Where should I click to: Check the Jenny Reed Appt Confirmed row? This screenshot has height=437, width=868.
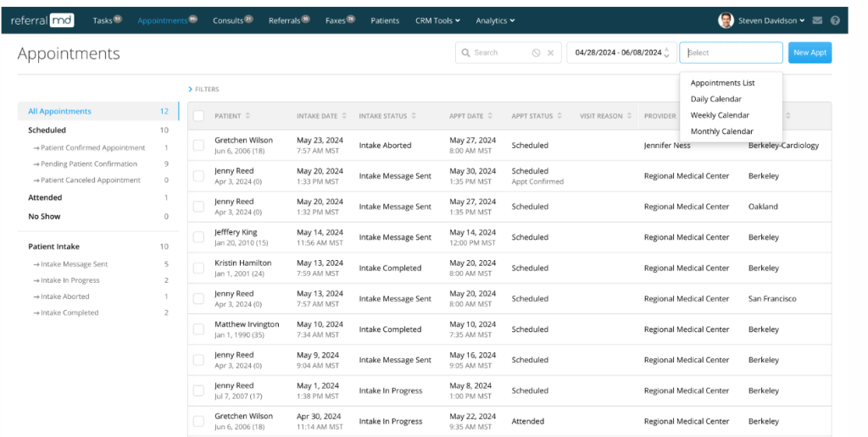[198, 176]
